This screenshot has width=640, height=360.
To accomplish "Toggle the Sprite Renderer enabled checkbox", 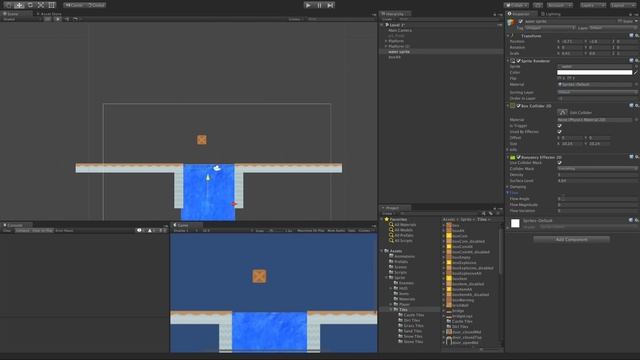I will (519, 61).
